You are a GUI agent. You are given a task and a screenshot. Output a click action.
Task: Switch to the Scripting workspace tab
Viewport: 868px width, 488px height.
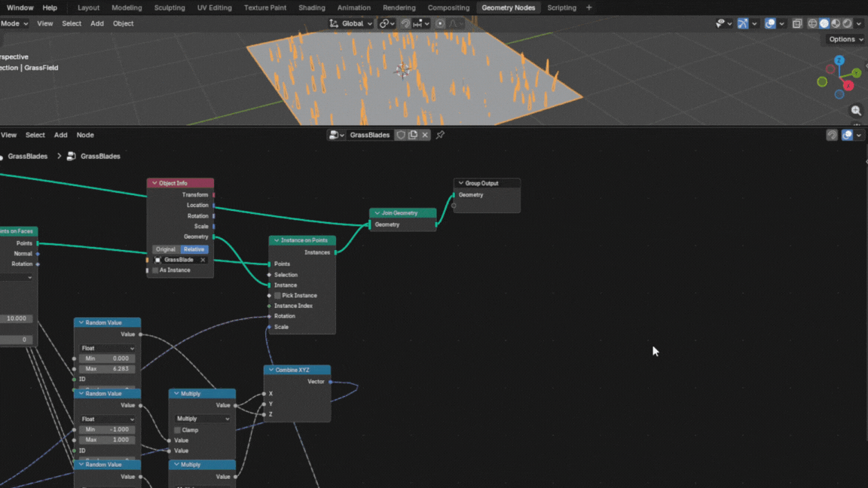tap(561, 8)
